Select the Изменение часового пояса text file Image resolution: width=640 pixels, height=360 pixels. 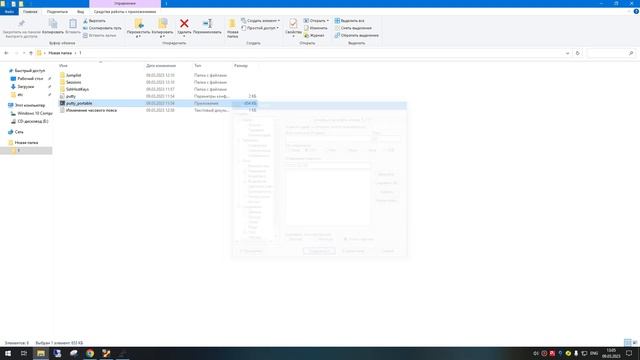tap(91, 110)
